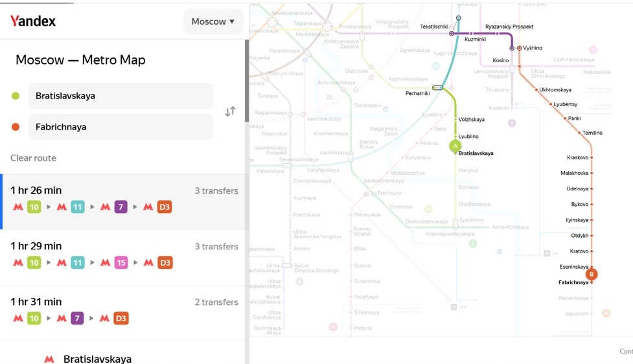Click D3 badge in the 1 hr 31 min route
Screen dimensions: 633x364
[x=121, y=319]
